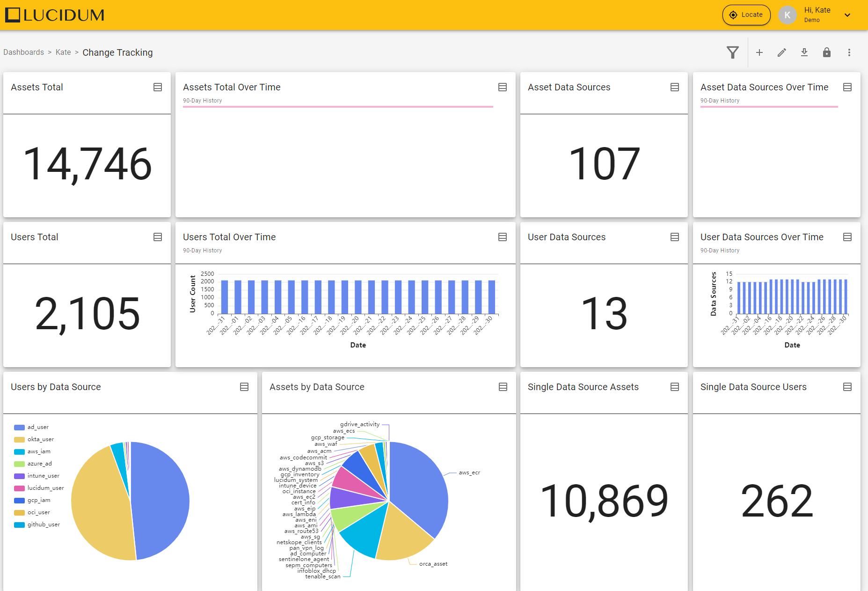Open User Data Sources card menu icon
This screenshot has height=591, width=868.
(675, 237)
